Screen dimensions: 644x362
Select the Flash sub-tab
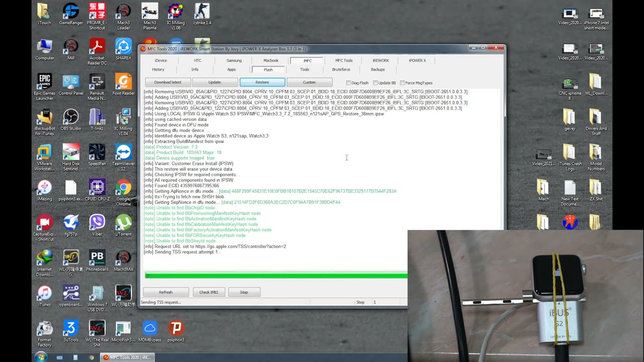coord(268,69)
